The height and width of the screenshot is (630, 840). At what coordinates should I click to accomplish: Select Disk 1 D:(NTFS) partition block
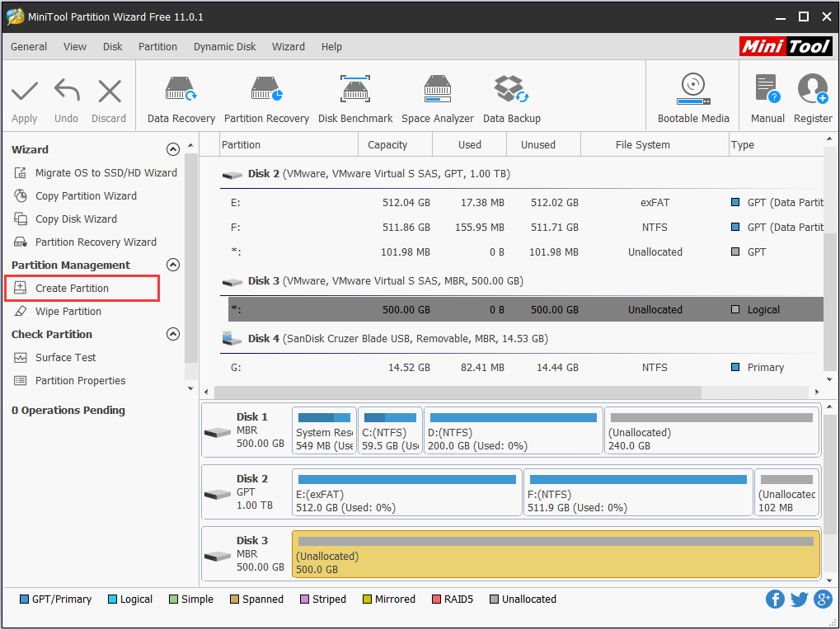tap(513, 431)
